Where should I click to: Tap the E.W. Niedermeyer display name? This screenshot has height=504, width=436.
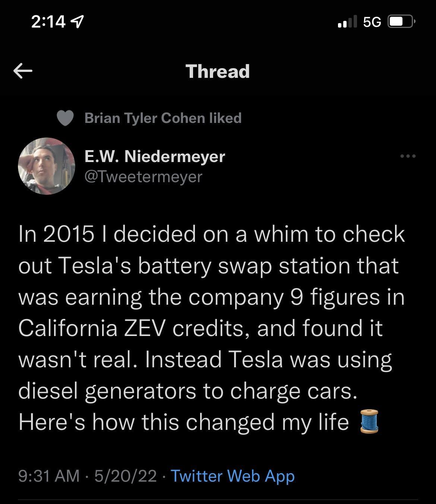pyautogui.click(x=155, y=156)
